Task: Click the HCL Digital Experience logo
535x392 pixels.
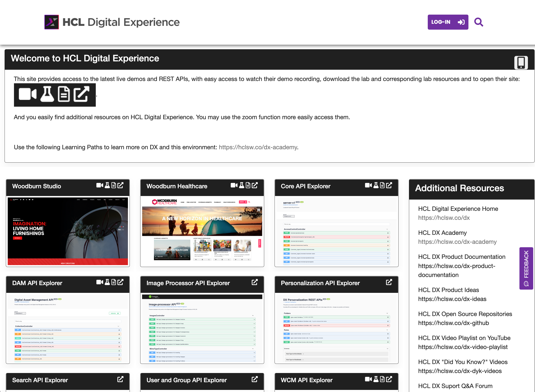Action: [x=112, y=22]
